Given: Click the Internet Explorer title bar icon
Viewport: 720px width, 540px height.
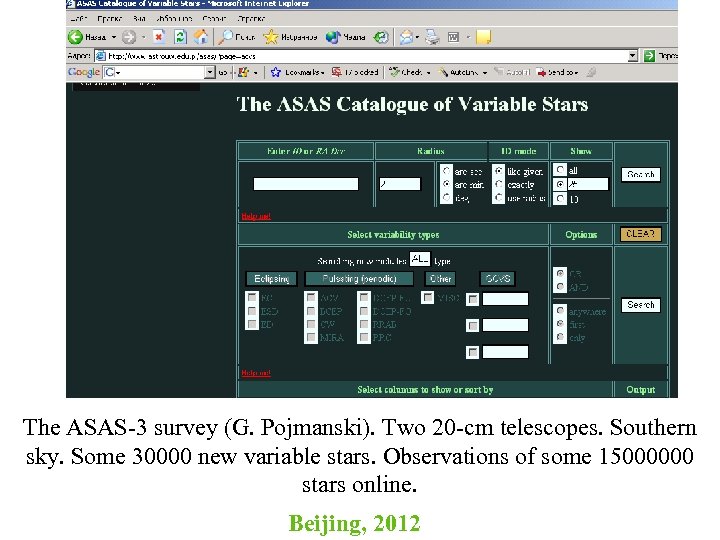Looking at the screenshot, I should tap(71, 4).
